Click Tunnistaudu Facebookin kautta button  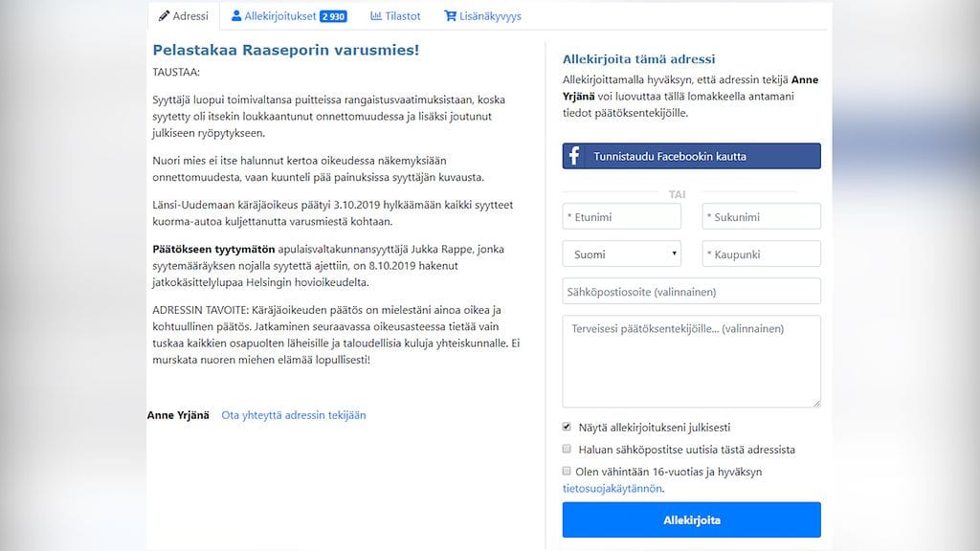click(x=691, y=156)
